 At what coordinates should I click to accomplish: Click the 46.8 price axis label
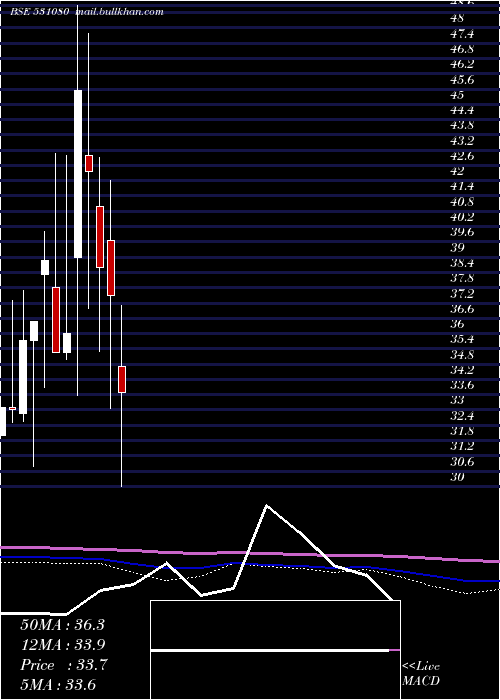click(x=462, y=49)
